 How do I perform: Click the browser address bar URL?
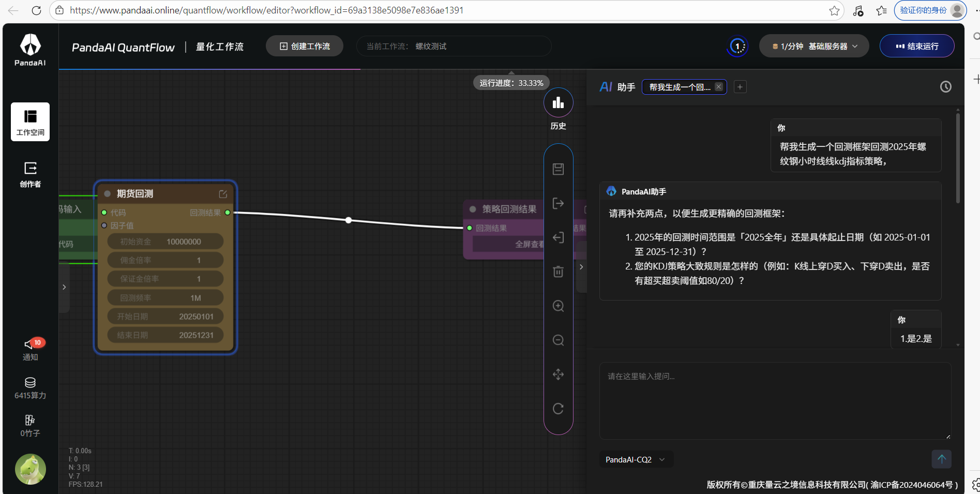(266, 10)
